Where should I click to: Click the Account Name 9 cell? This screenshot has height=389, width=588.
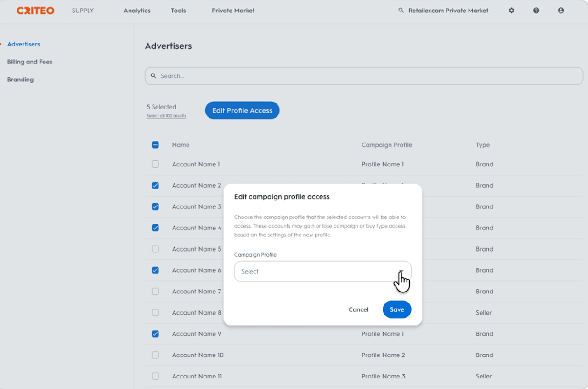tap(197, 334)
